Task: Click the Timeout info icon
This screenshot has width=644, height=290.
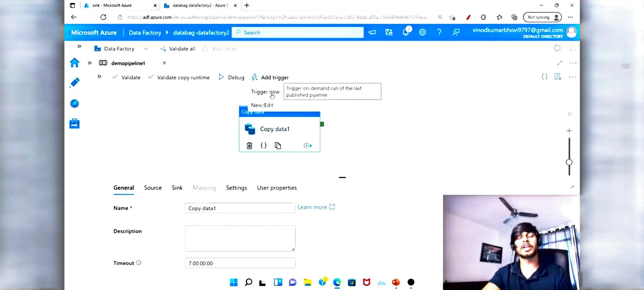Action: [x=139, y=263]
